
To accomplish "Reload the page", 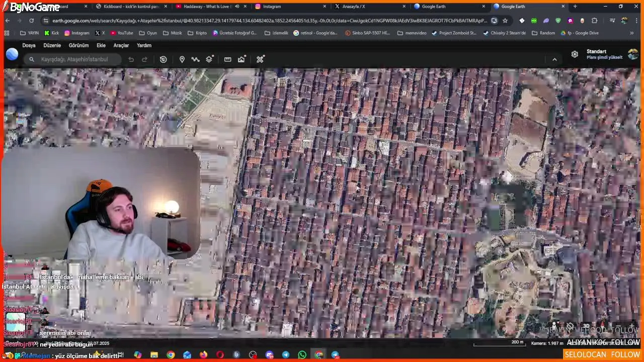I will point(31,21).
